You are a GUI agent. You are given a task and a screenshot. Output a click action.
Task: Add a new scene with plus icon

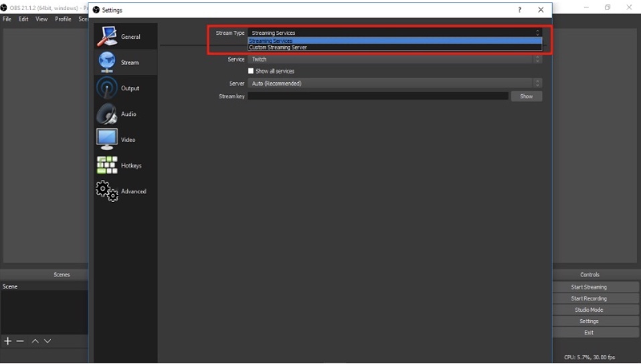pyautogui.click(x=8, y=341)
